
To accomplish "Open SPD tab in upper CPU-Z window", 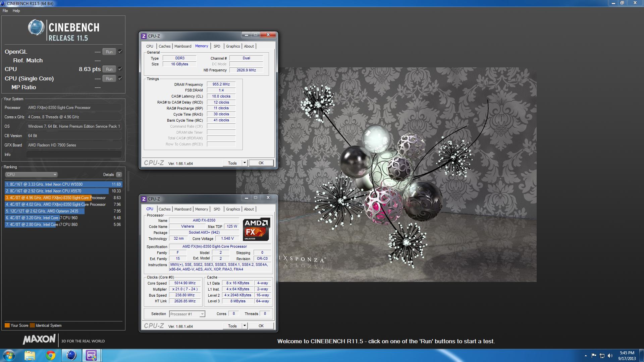I will 217,46.
